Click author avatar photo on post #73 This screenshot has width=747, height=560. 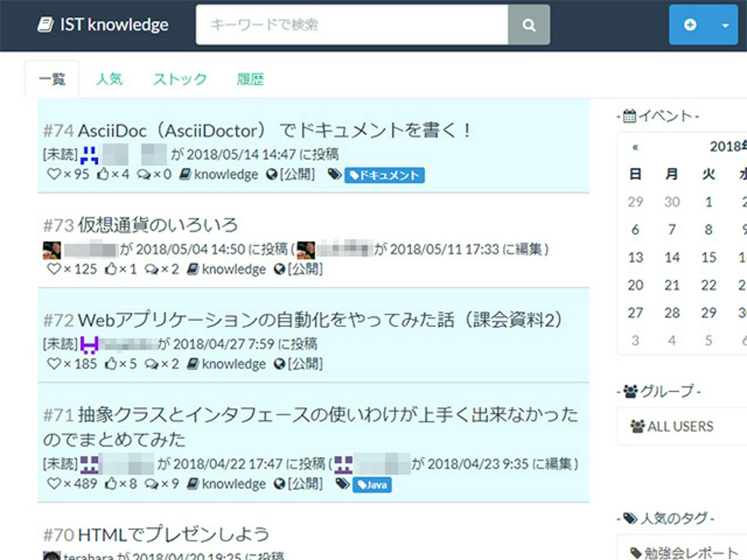(52, 250)
